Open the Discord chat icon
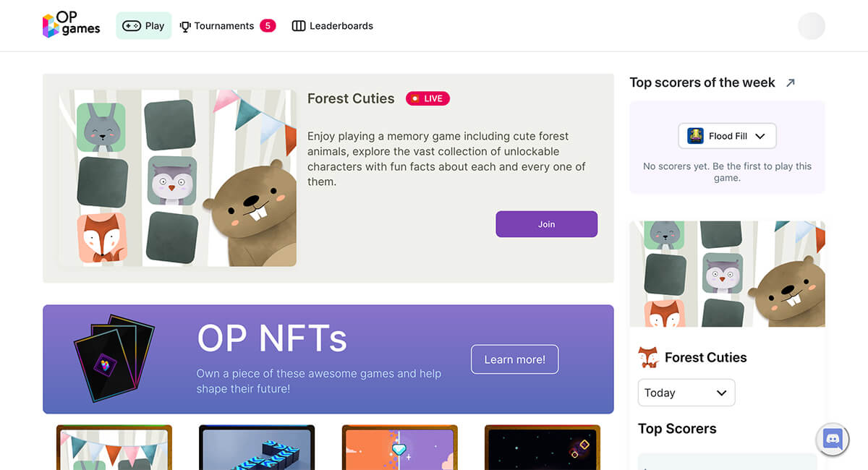This screenshot has height=470, width=868. [833, 439]
